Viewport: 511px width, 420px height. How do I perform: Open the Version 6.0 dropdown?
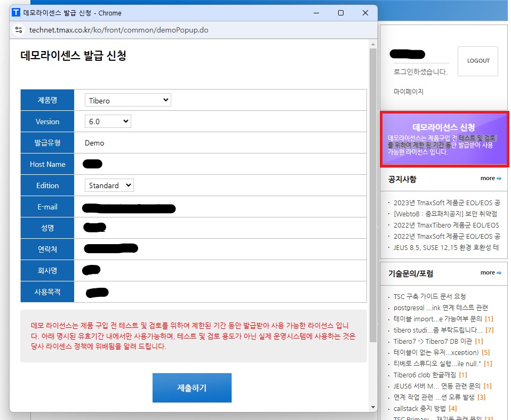tap(108, 122)
